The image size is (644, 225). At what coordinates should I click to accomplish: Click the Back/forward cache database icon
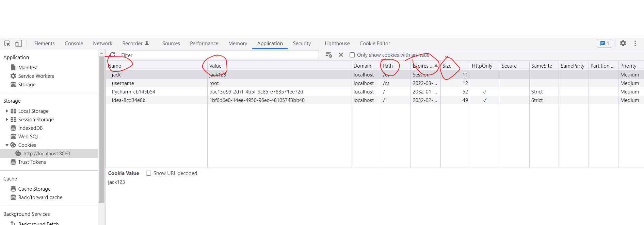coord(13,197)
